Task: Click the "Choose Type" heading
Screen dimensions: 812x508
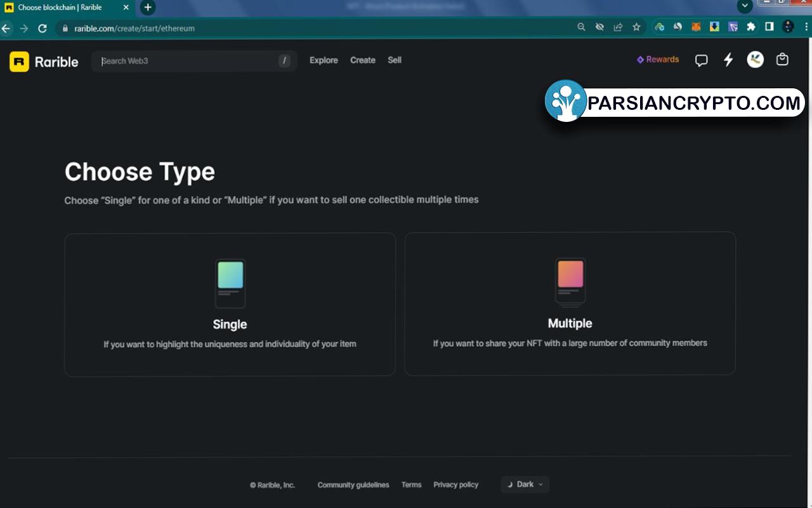Action: (140, 172)
